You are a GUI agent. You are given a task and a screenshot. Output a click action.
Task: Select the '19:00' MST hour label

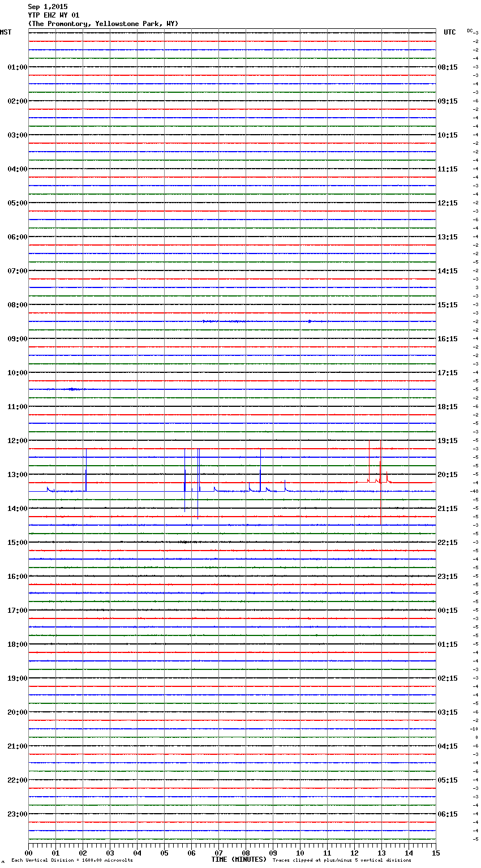pos(18,678)
